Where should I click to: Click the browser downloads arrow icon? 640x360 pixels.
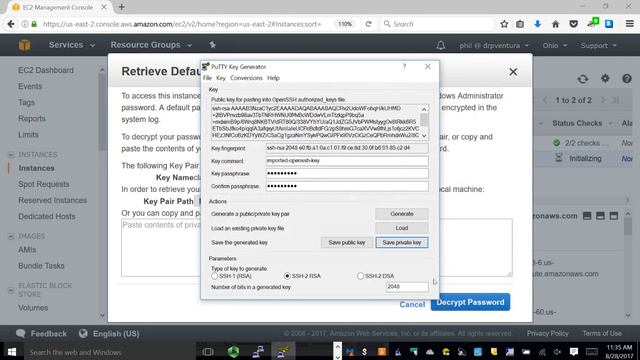click(x=538, y=24)
